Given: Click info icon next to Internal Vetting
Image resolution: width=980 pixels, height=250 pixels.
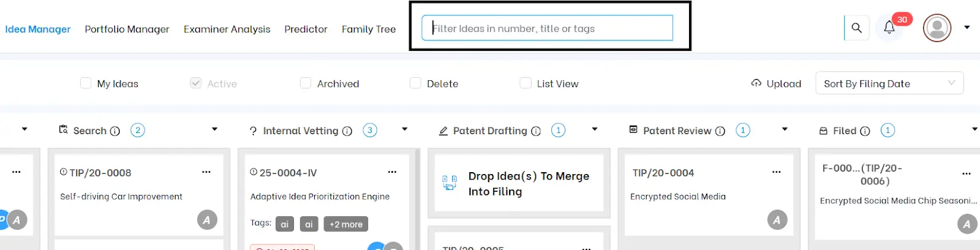Looking at the screenshot, I should pos(347,131).
